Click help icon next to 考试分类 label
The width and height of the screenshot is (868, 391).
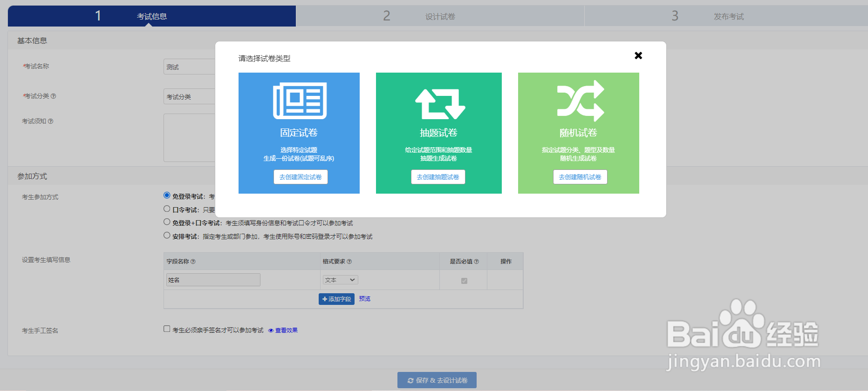tap(53, 96)
